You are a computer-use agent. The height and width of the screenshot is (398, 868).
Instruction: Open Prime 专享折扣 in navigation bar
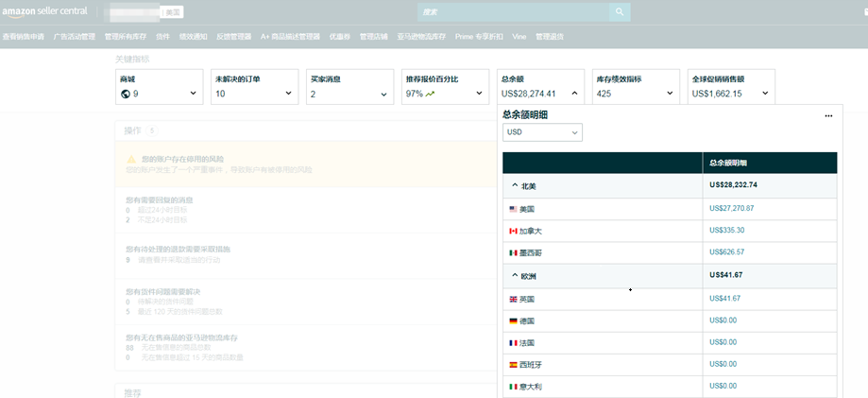pos(479,37)
